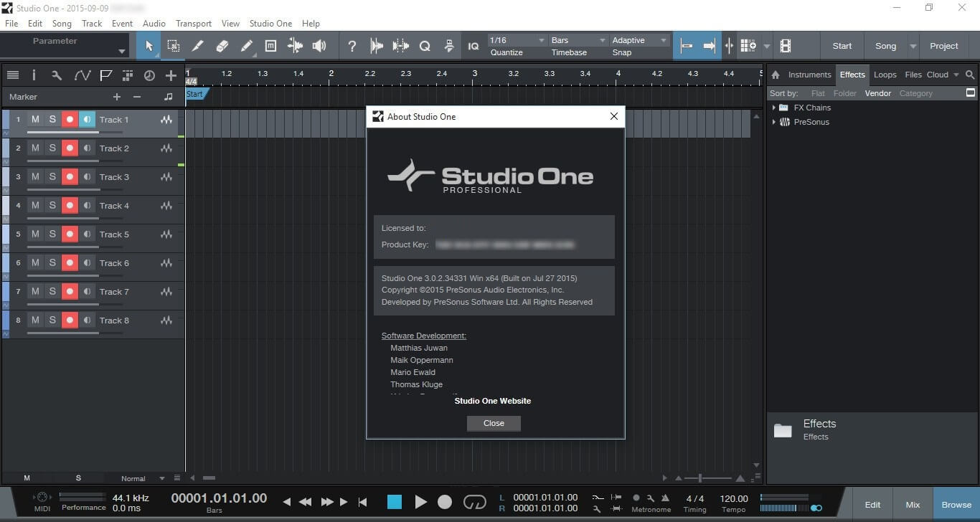The height and width of the screenshot is (522, 980).
Task: Open the Timebase Bars dropdown
Action: [x=578, y=40]
